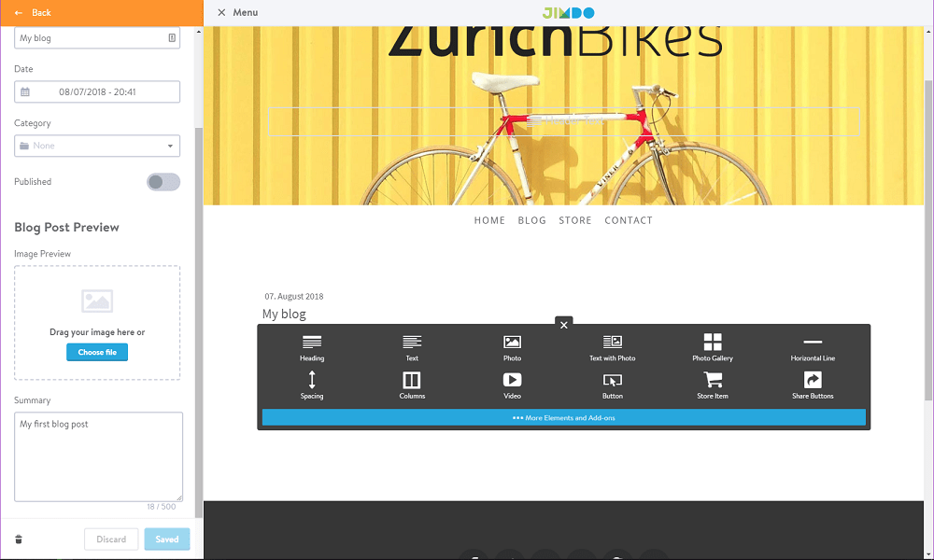The image size is (934, 560).
Task: Close the Menu panel
Action: point(221,12)
